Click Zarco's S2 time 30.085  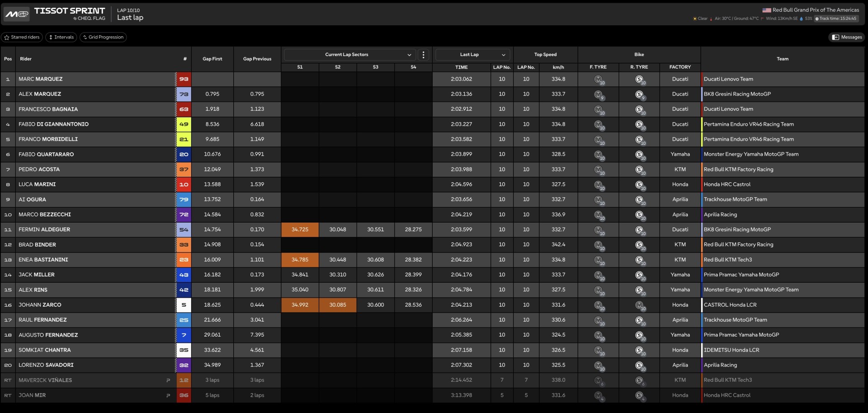338,305
